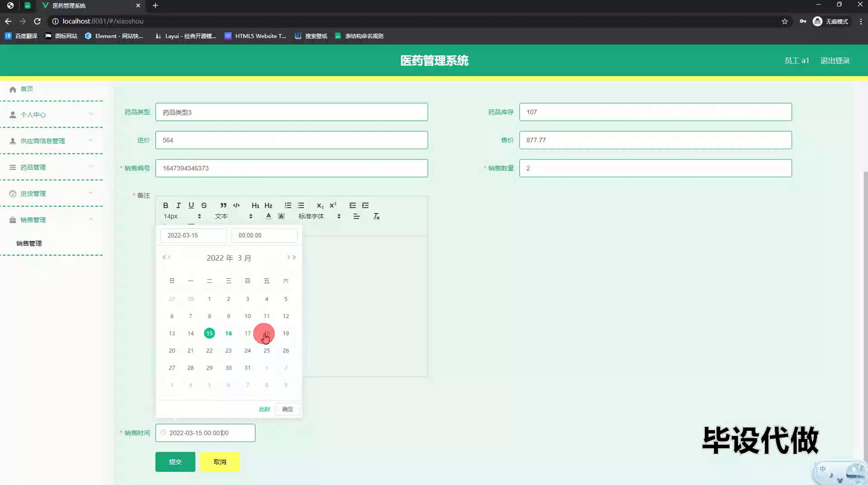The width and height of the screenshot is (868, 485).
Task: Toggle strikethrough text formatting
Action: (204, 205)
